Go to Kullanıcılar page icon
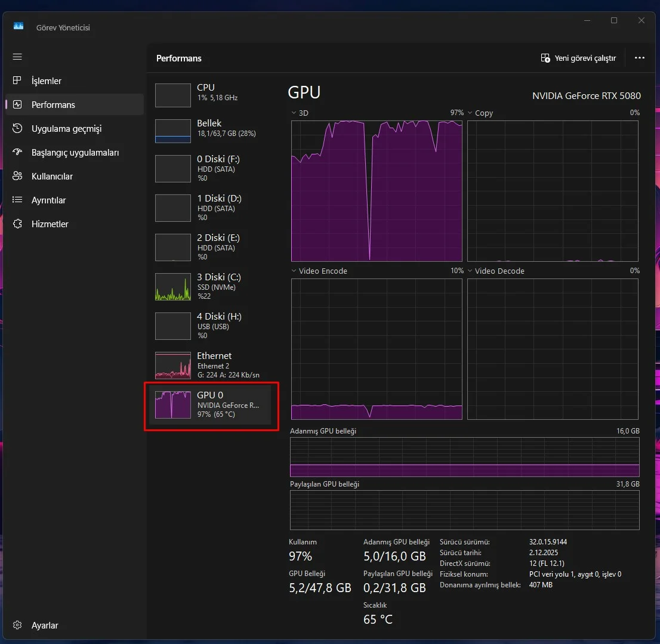Screen dimensions: 660x644 (x=17, y=177)
